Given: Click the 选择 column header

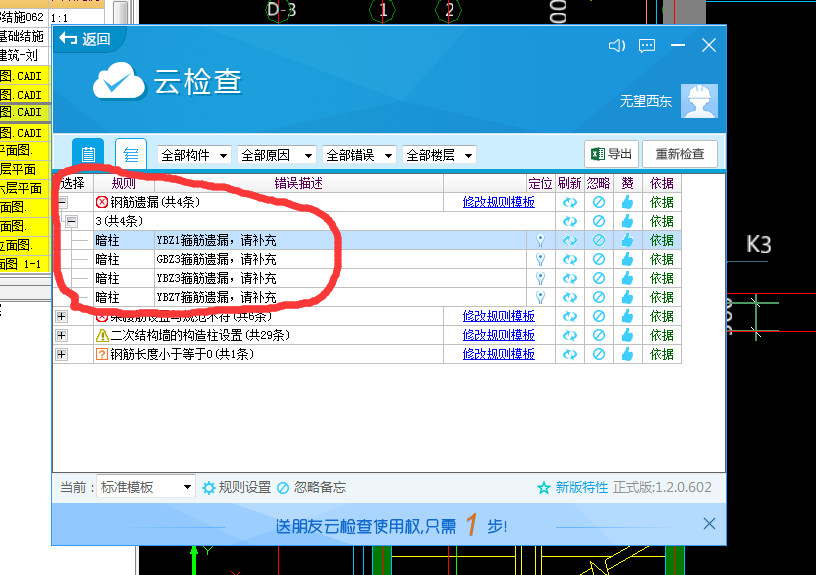Looking at the screenshot, I should pos(73,183).
